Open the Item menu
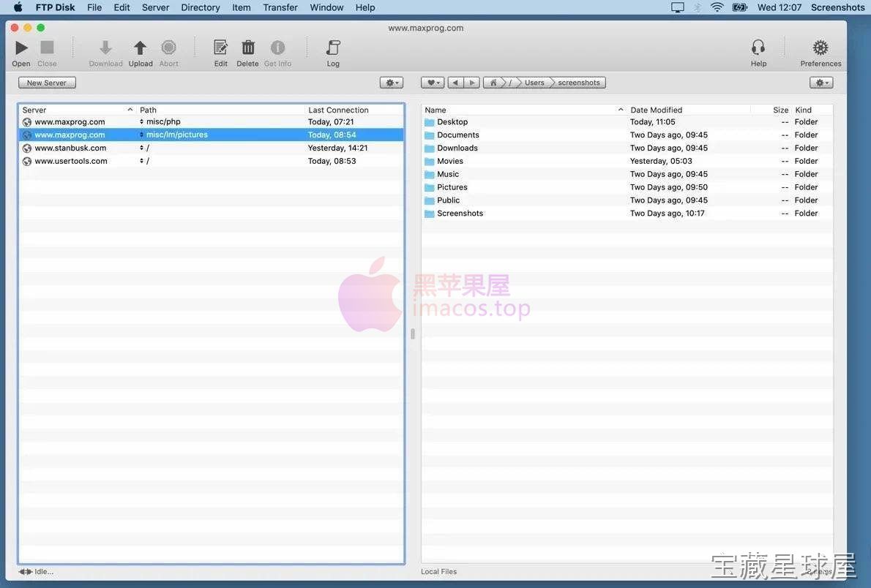 coord(241,7)
